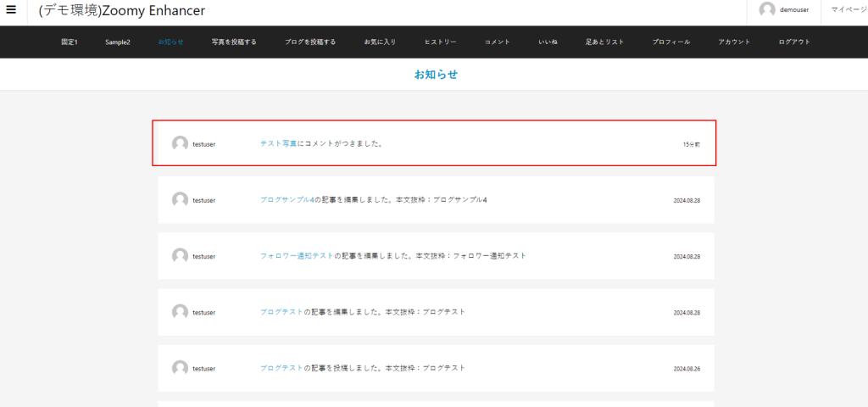Choose ブログを投稿する from the navigation
Screen dimensions: 868x407
click(x=310, y=42)
